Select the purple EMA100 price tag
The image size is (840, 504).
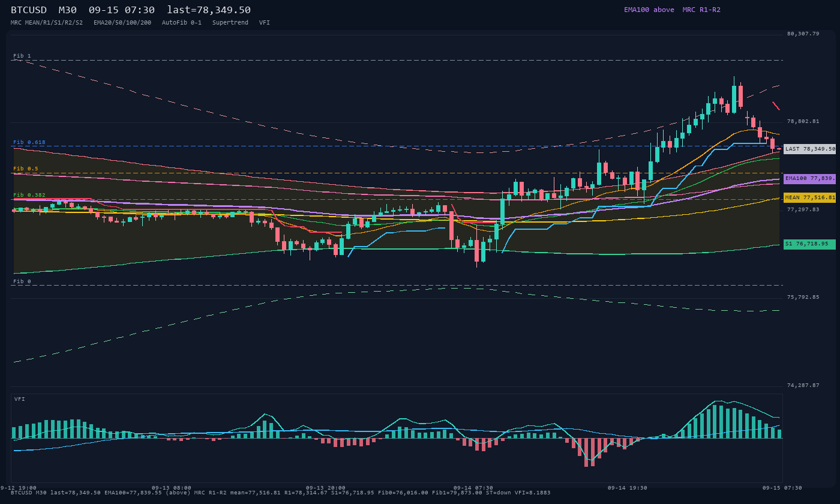click(x=810, y=179)
